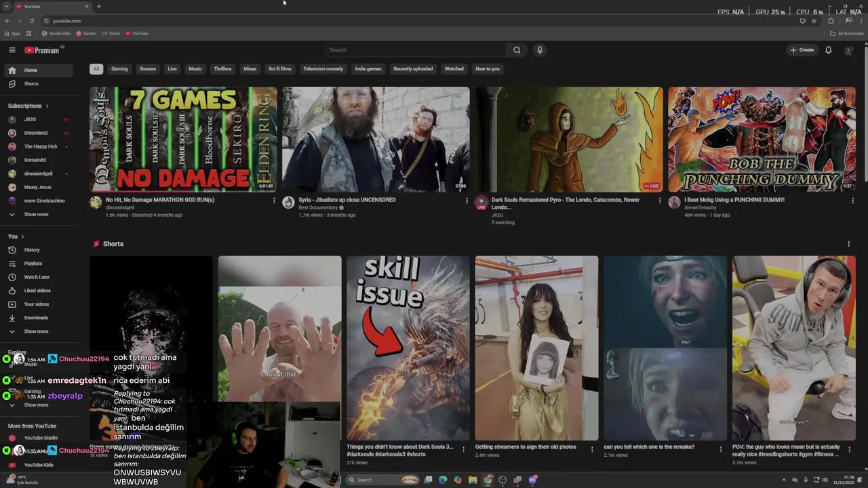Click the Create button
868x488 pixels.
click(802, 50)
